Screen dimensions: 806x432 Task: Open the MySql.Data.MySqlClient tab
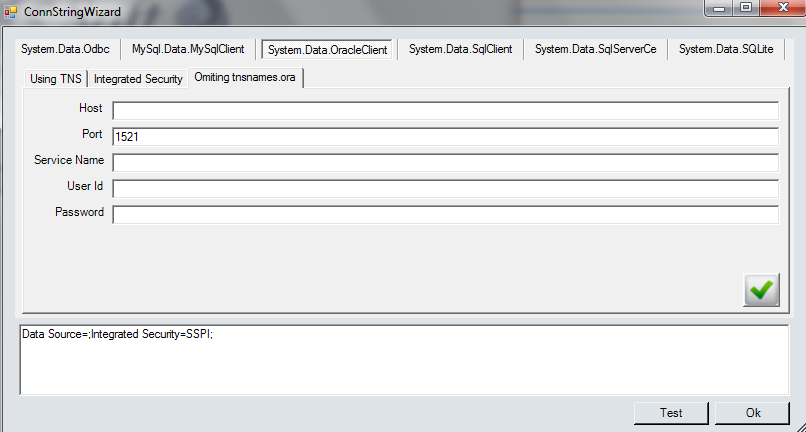click(188, 49)
